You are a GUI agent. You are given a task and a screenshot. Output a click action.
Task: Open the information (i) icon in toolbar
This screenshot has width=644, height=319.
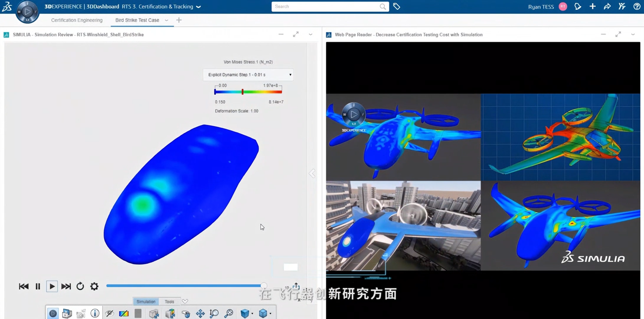(x=95, y=313)
